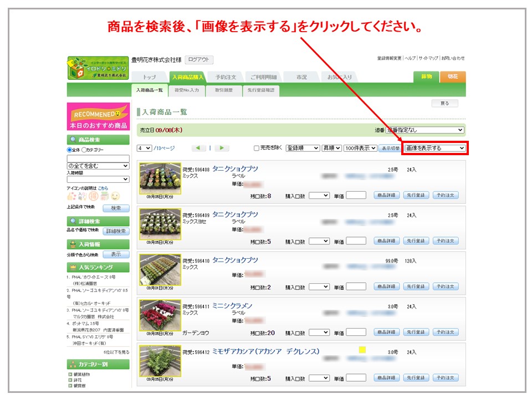This screenshot has width=532, height=399.
Task: Open the RECOMMENED 本日のおすすめ商品 banner
Action: (98, 116)
